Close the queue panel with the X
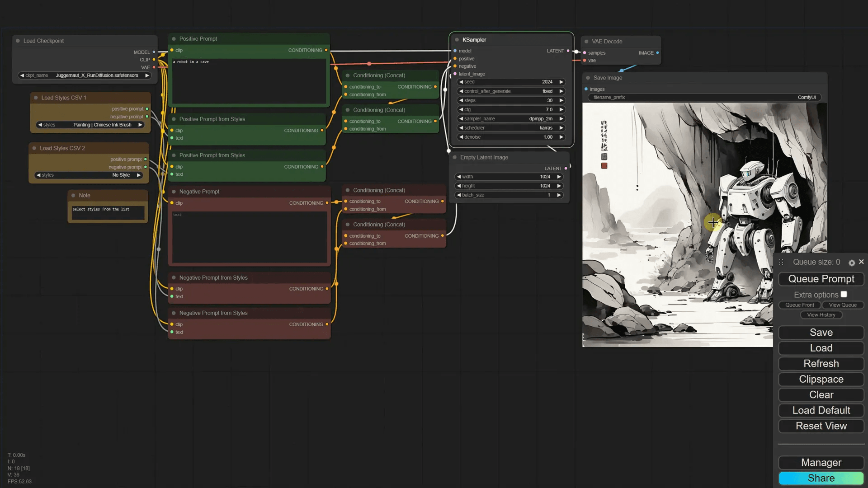Viewport: 868px width, 488px height. [x=861, y=262]
